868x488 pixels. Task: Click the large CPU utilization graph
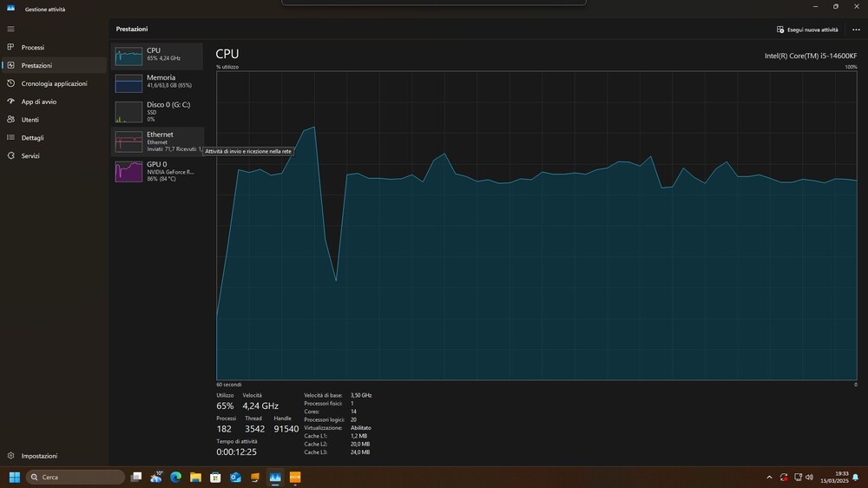[536, 226]
